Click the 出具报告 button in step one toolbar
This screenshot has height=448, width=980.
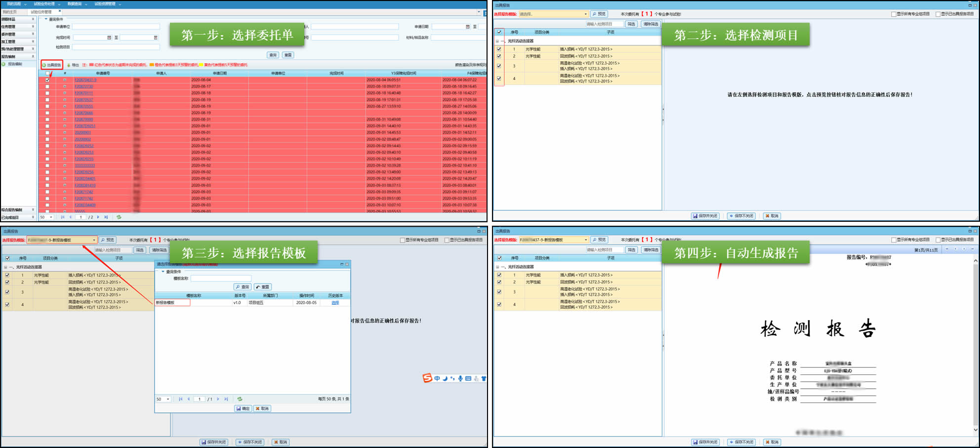click(52, 65)
